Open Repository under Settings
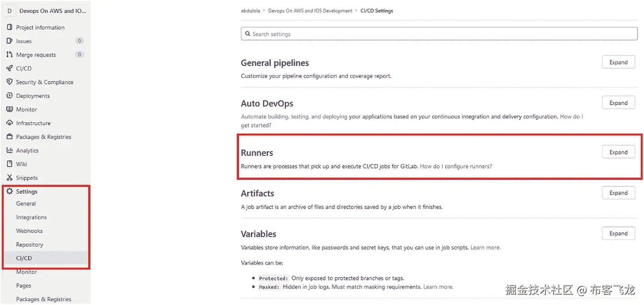 [30, 245]
